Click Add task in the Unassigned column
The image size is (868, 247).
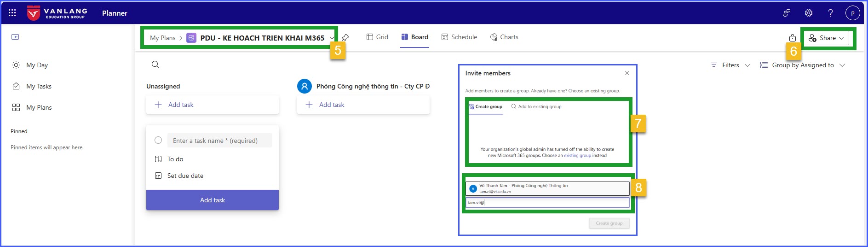pos(213,105)
